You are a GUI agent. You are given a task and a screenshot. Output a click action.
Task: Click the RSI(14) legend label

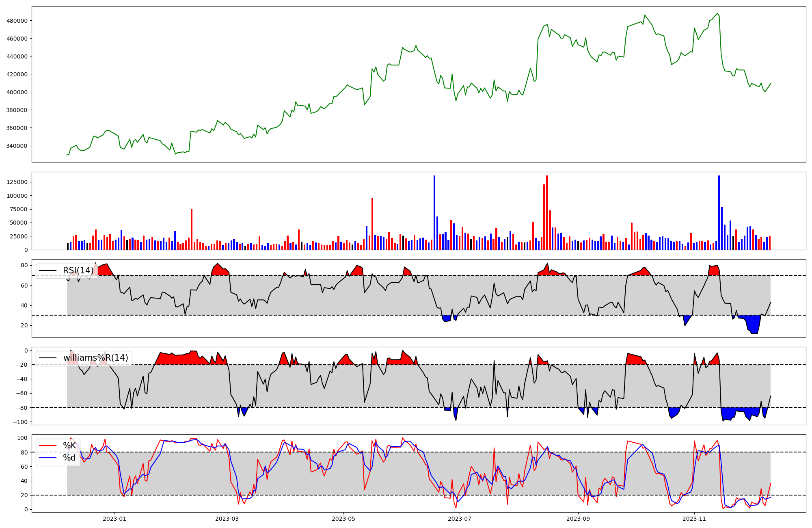[78, 270]
